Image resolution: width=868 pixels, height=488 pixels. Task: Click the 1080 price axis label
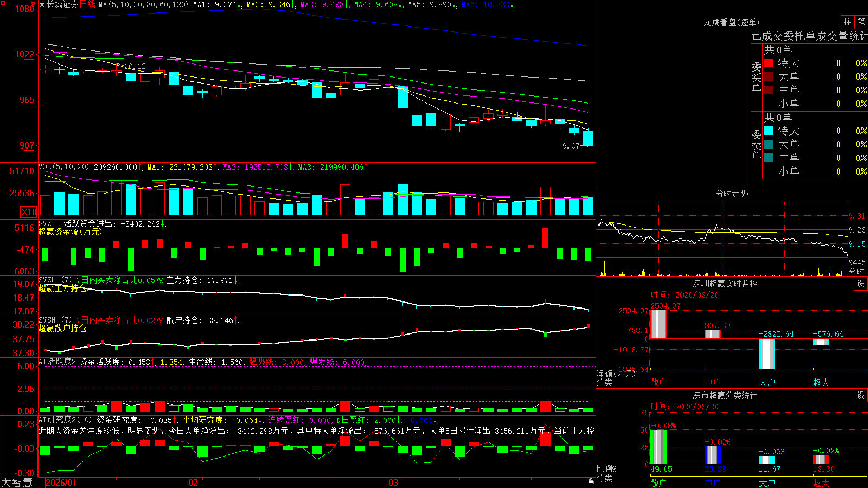(x=24, y=9)
